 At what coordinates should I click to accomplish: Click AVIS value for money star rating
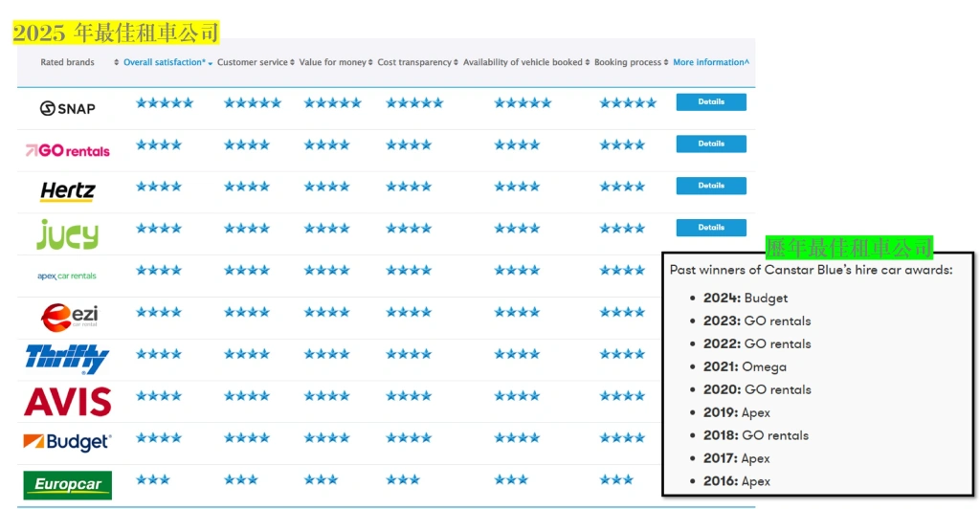tap(327, 395)
